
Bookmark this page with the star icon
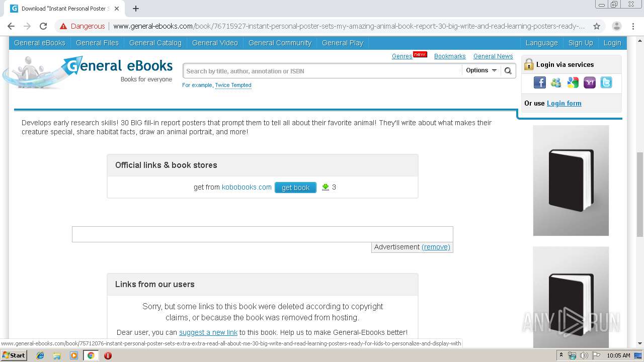[x=597, y=26]
